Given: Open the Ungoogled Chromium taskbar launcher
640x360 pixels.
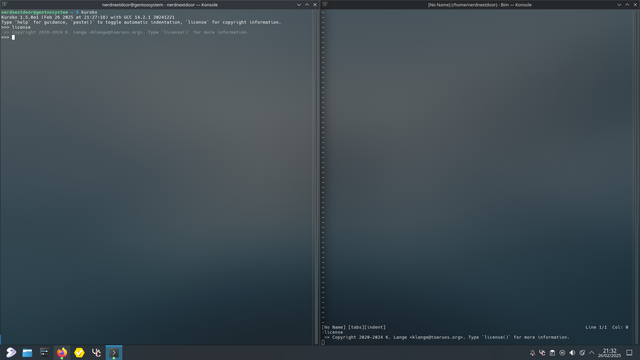Looking at the screenshot, I should 96,353.
